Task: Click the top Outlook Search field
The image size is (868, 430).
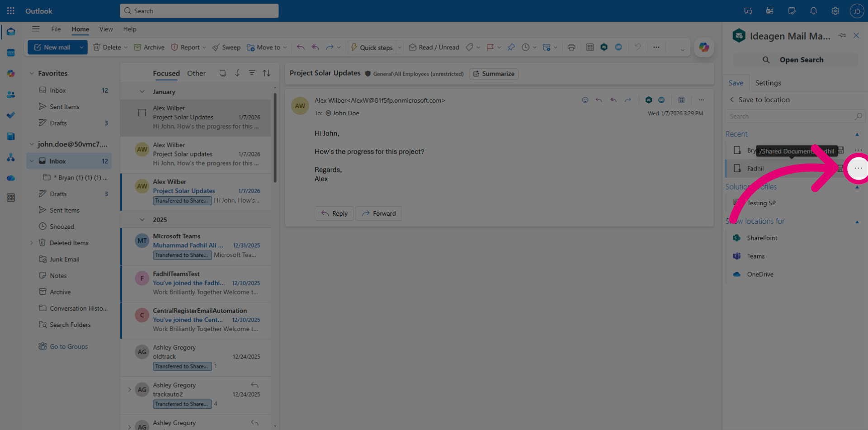Action: (199, 11)
